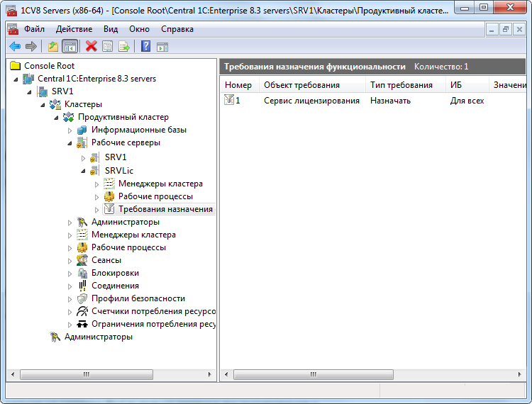
Task: Expand the SRV1 node under Рабочие серверы
Action: (x=83, y=157)
